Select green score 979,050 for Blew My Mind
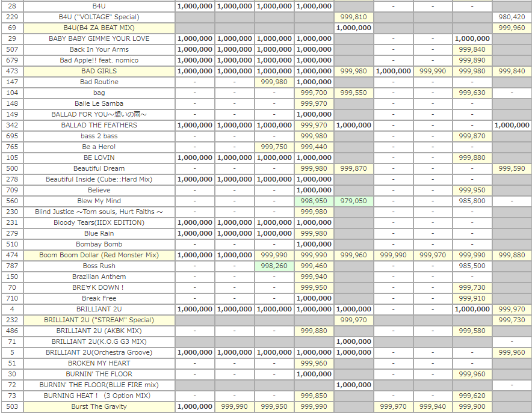Image resolution: width=532 pixels, height=413 pixels. 353,201
